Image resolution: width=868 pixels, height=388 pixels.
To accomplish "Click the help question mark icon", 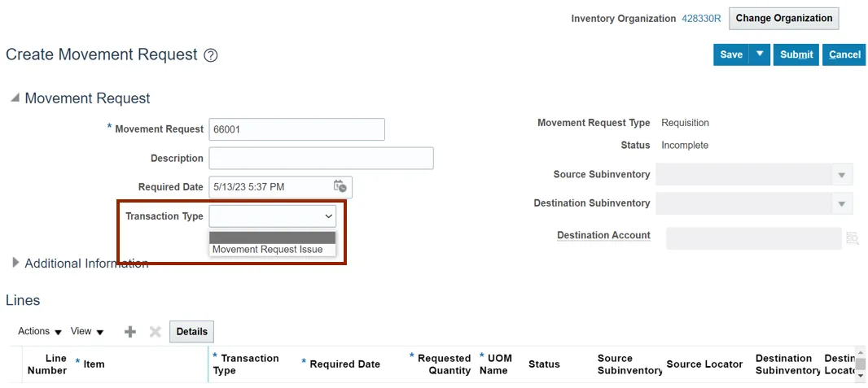I will click(211, 55).
